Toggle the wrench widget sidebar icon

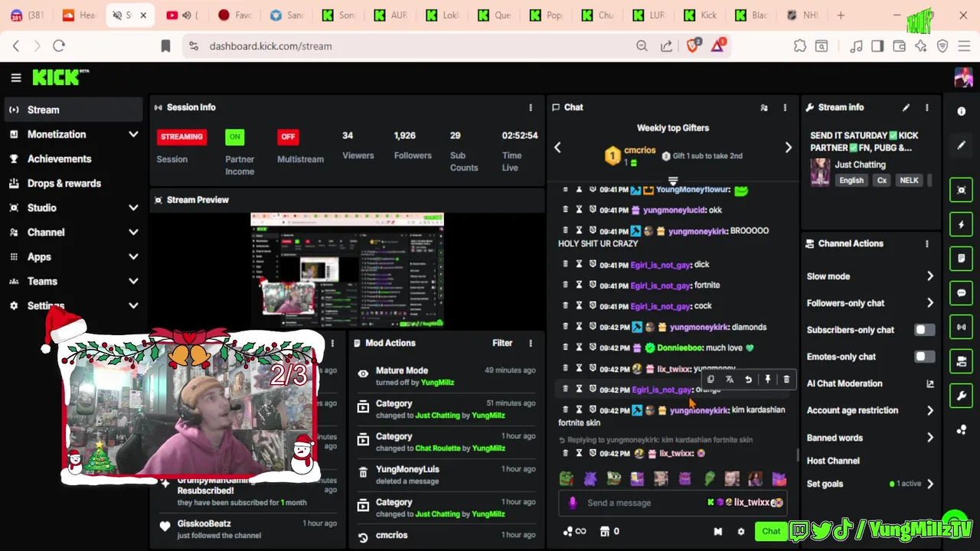click(x=962, y=396)
